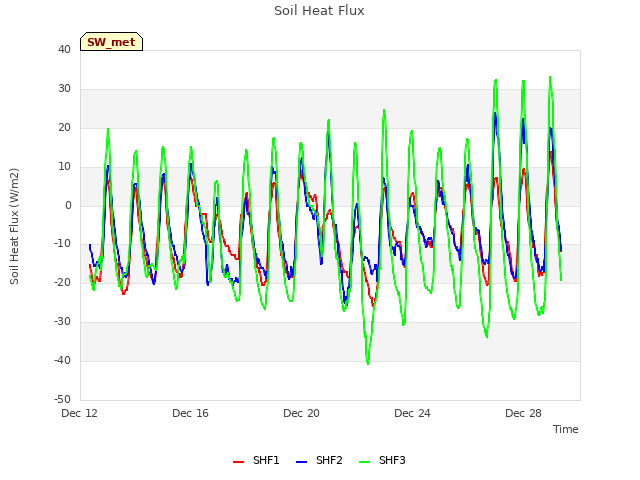640x480 pixels.
Task: Click the 40 y-axis tick label
Action: pos(64,50)
